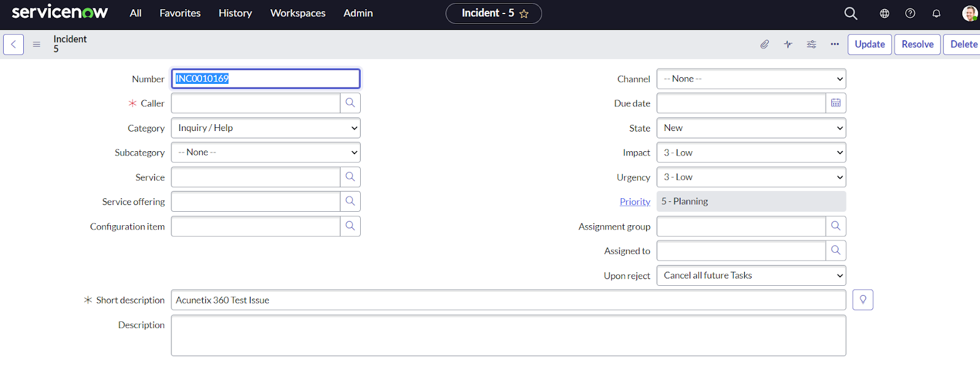Open more options ellipsis menu
980x366 pixels.
point(835,44)
